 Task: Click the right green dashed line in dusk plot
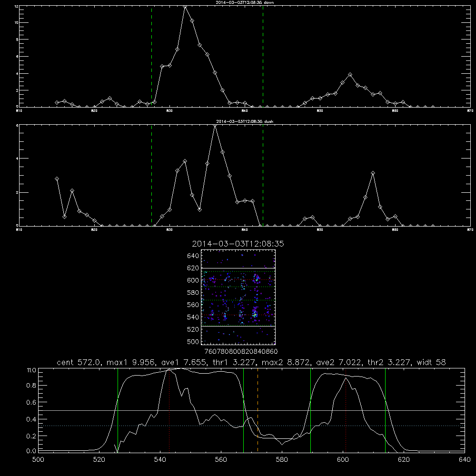click(x=263, y=175)
